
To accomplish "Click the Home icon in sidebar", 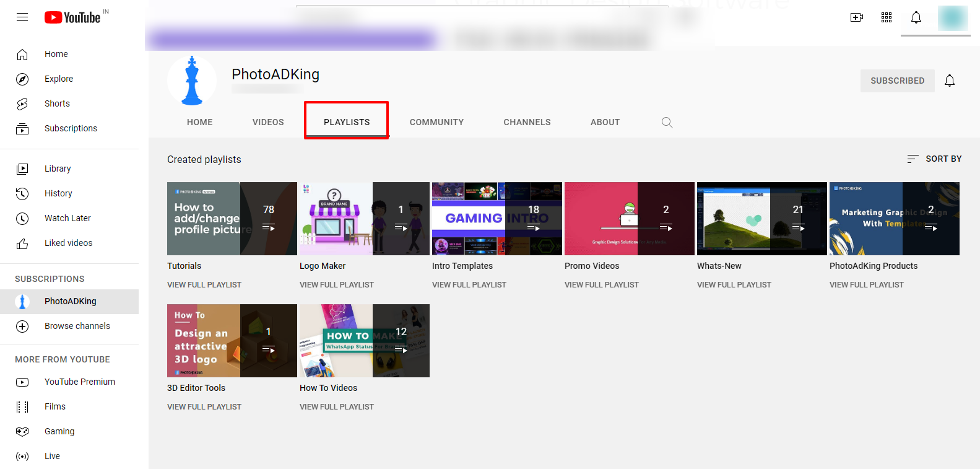I will (22, 55).
